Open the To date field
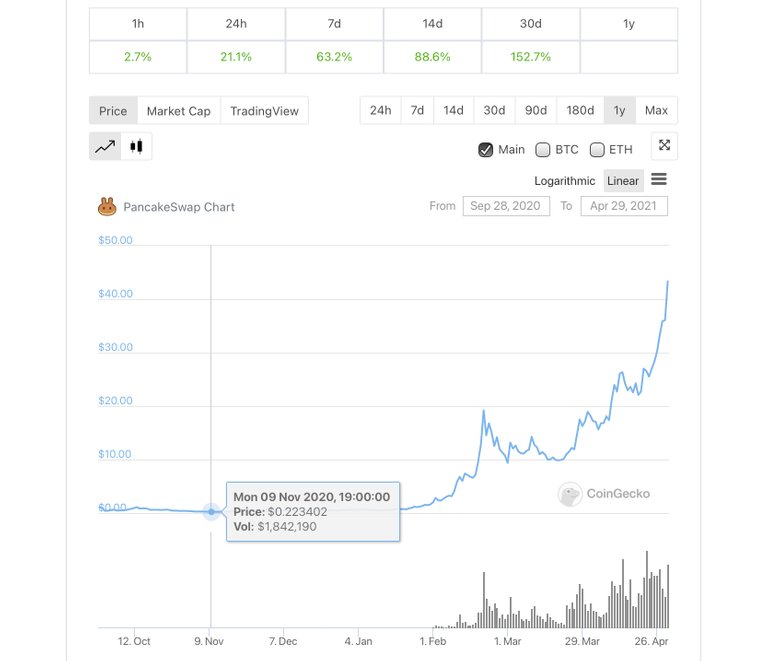 click(624, 206)
